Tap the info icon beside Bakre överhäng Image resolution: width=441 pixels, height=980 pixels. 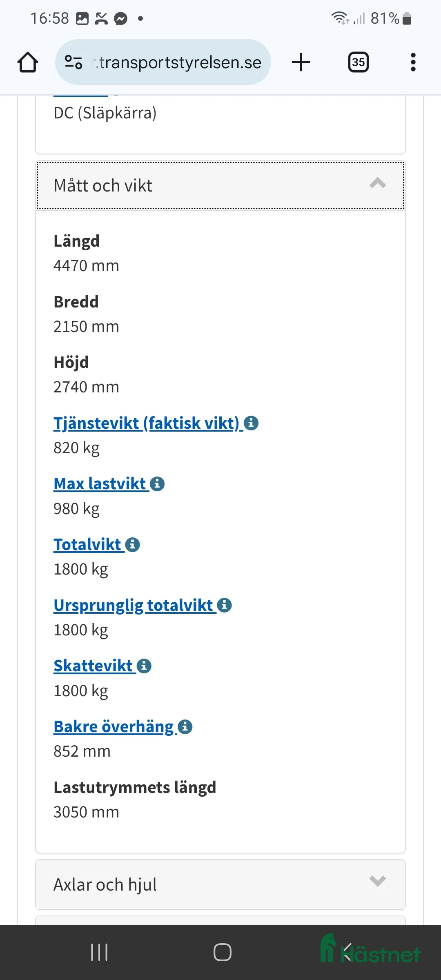pos(186,726)
